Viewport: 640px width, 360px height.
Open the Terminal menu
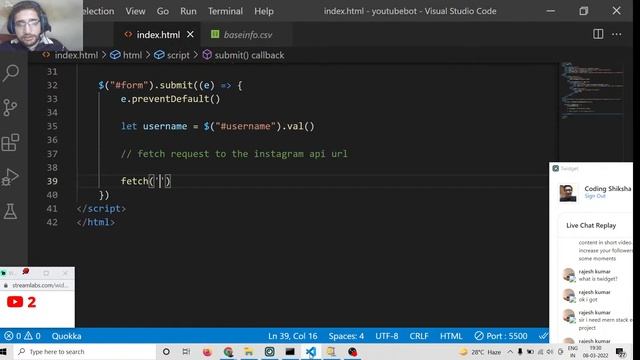click(x=225, y=11)
